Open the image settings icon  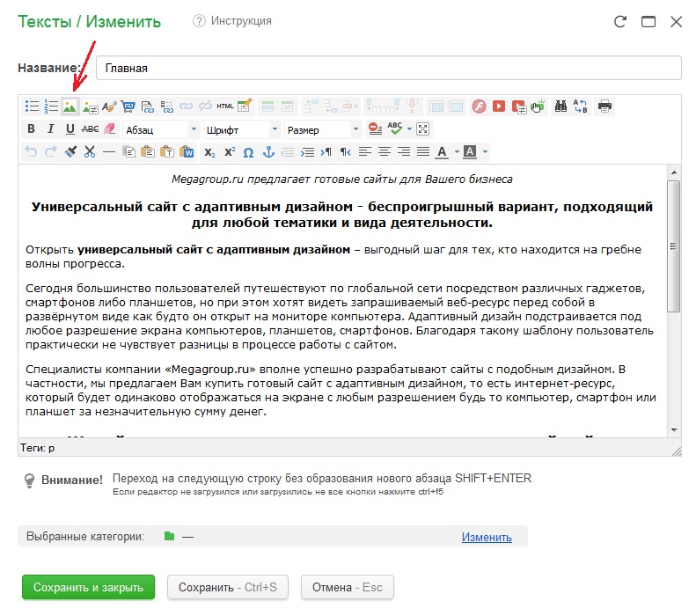click(90, 106)
